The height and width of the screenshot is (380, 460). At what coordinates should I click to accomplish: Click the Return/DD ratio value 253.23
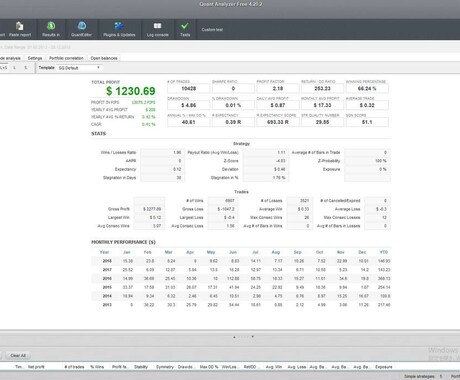coord(322,88)
